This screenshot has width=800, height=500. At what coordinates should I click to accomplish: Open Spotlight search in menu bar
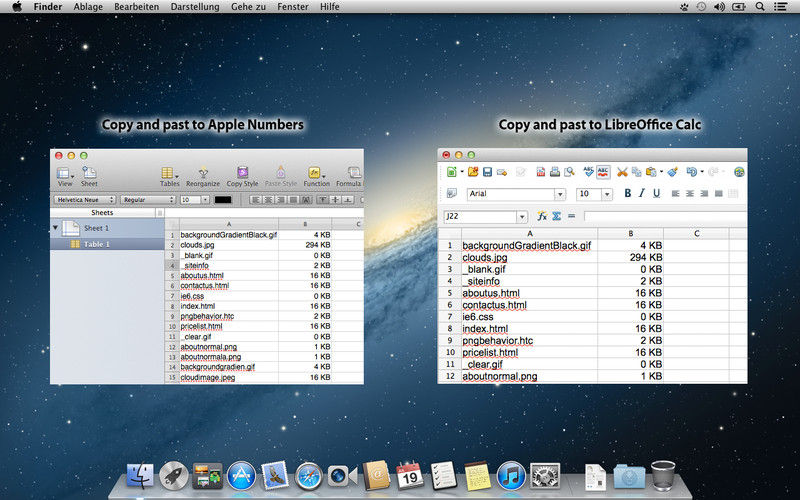(x=760, y=7)
